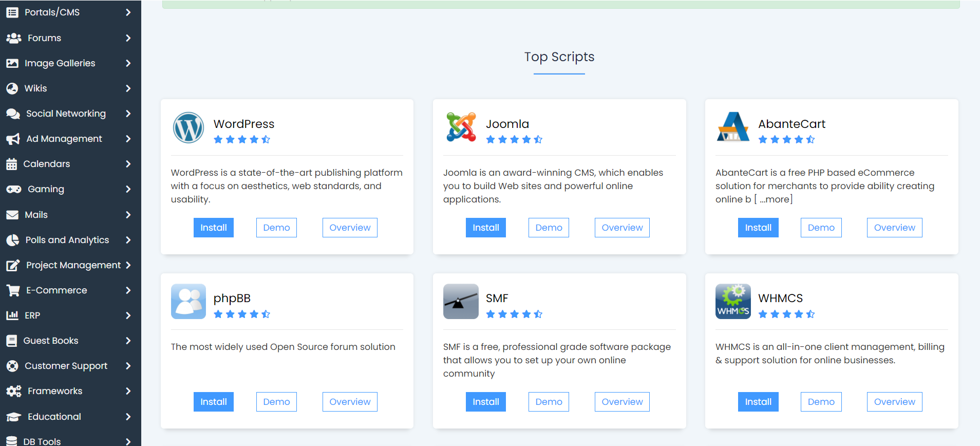Screen dimensions: 980x446
Task: Click the Gaming controller icon
Action: tap(14, 189)
